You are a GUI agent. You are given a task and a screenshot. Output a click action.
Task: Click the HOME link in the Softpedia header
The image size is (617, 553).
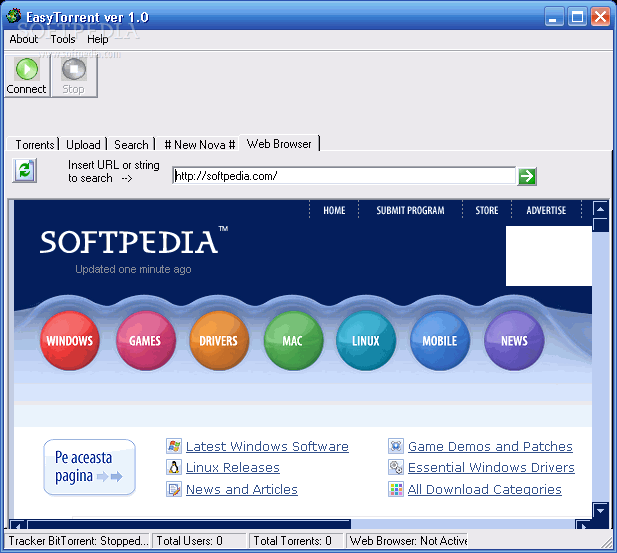[x=334, y=211]
